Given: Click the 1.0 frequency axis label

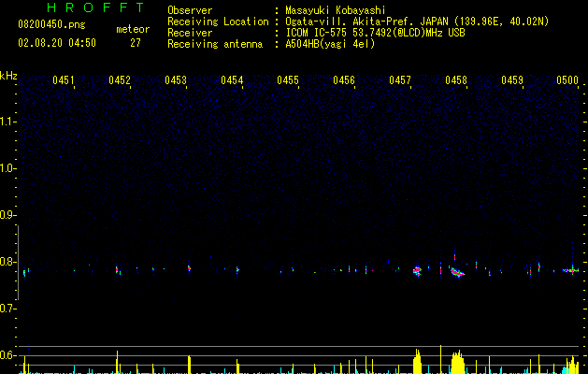Looking at the screenshot, I should [7, 168].
